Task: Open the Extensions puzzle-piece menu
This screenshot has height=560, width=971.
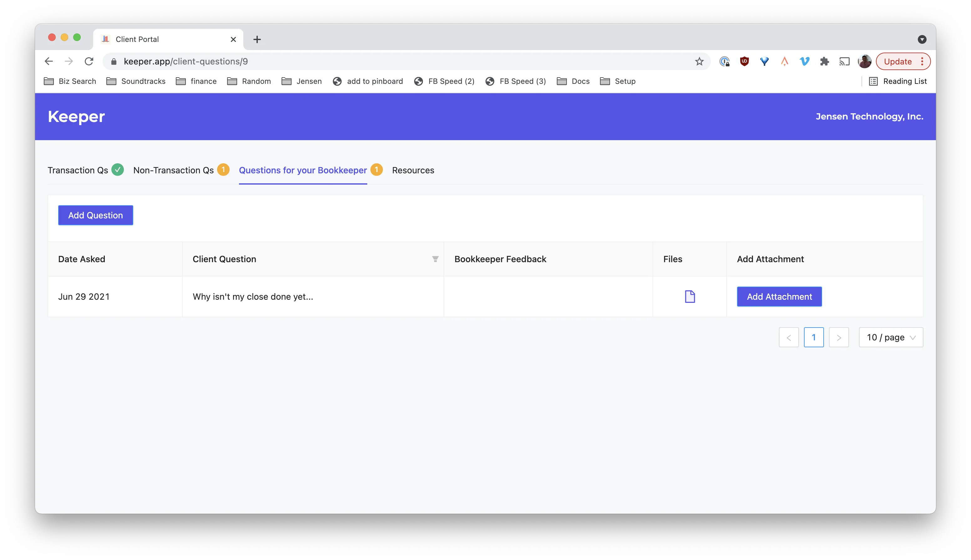Action: (x=824, y=62)
